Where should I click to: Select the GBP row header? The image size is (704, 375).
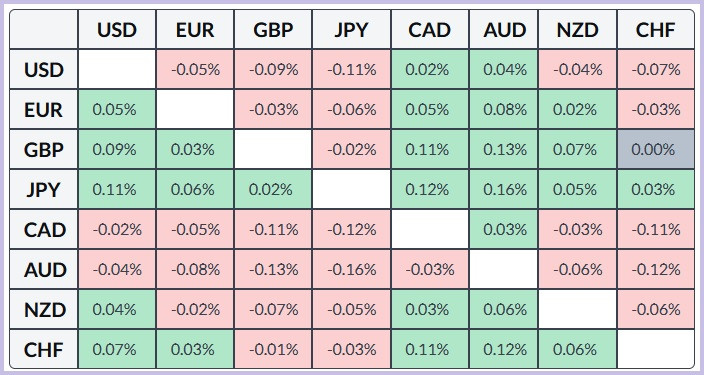44,150
